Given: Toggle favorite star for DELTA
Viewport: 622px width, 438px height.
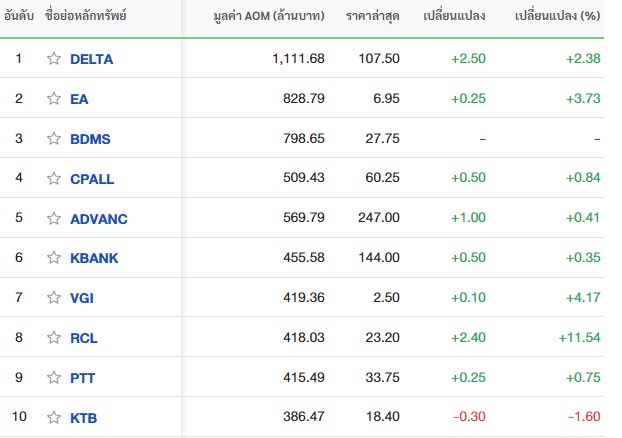Looking at the screenshot, I should (x=54, y=59).
